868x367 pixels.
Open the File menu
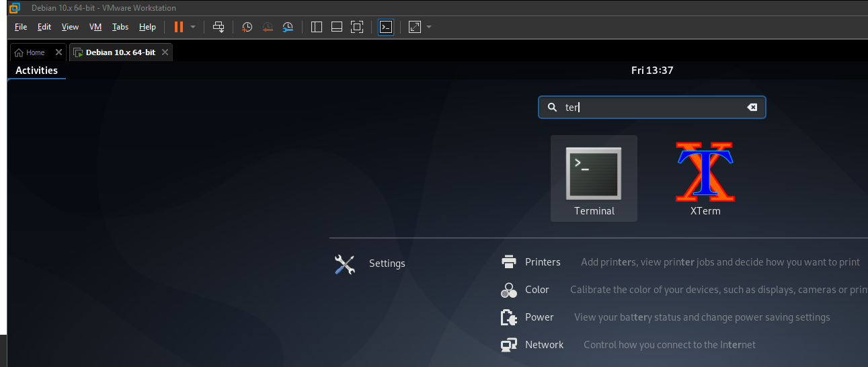21,27
